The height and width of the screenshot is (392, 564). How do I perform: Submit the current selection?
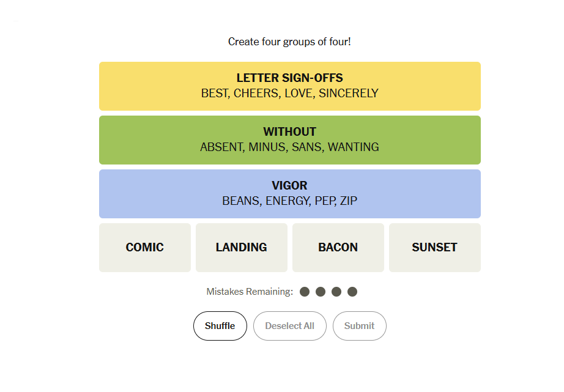(x=359, y=326)
